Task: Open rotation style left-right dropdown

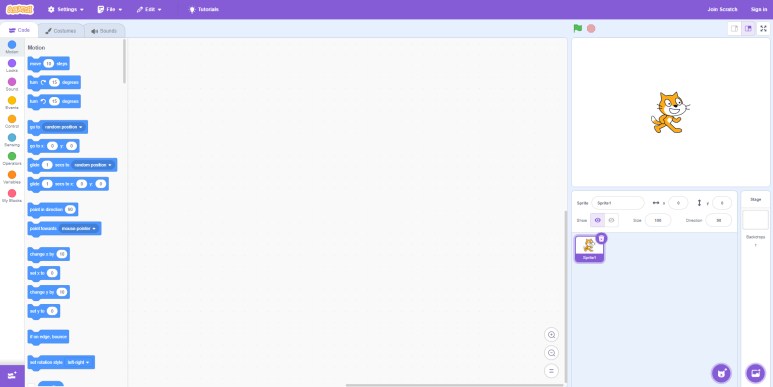Action: point(79,362)
